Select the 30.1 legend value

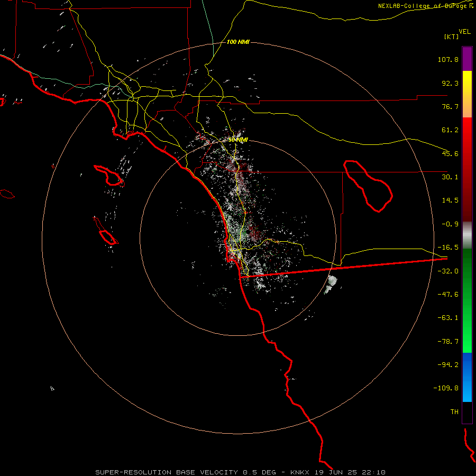(450, 177)
